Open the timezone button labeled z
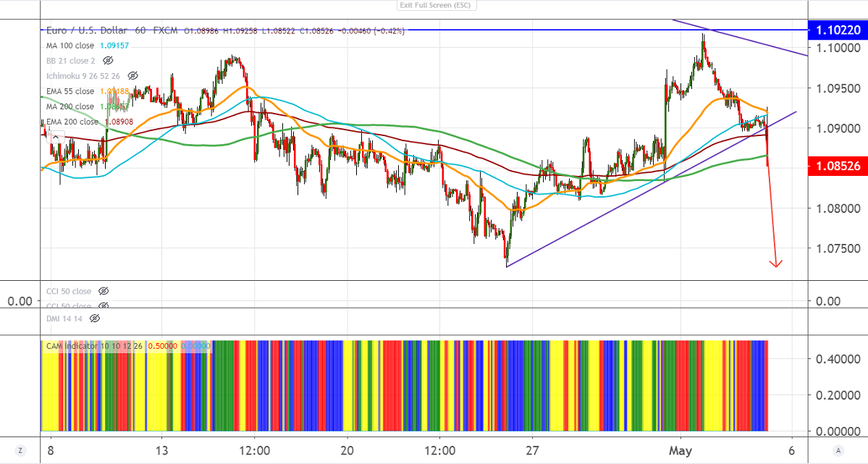The height and width of the screenshot is (464, 868). pyautogui.click(x=20, y=450)
